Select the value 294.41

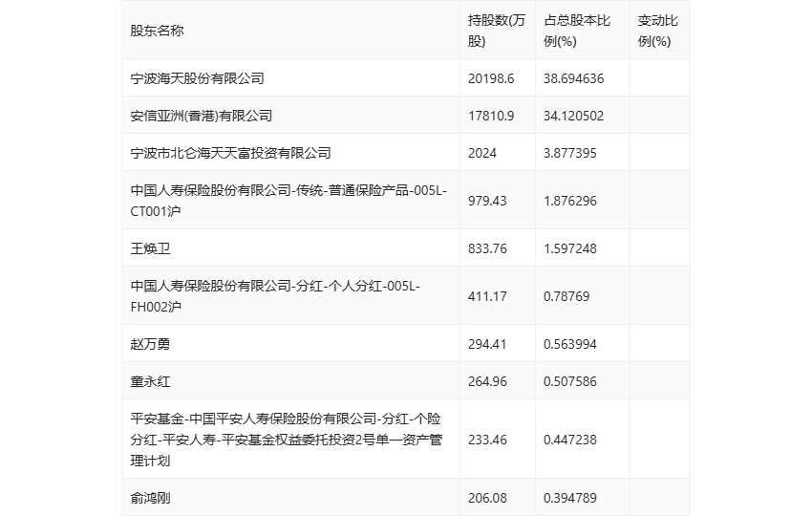(487, 344)
